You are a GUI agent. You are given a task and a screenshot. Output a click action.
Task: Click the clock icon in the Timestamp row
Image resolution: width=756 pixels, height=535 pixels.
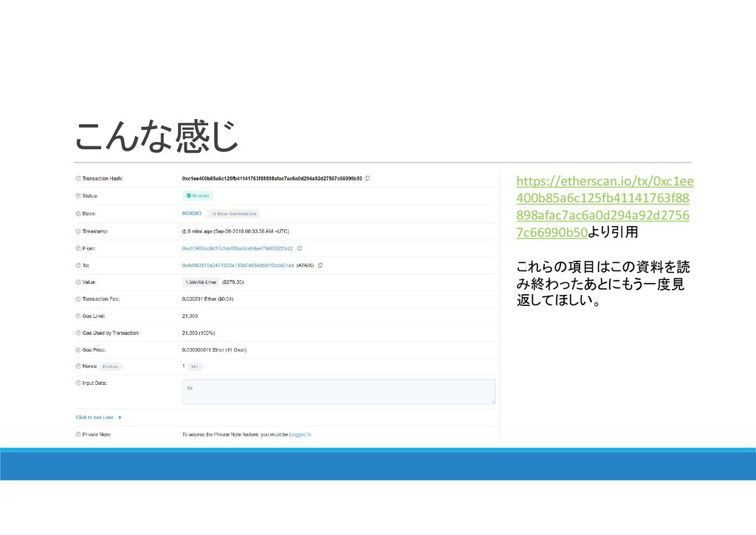tap(184, 231)
